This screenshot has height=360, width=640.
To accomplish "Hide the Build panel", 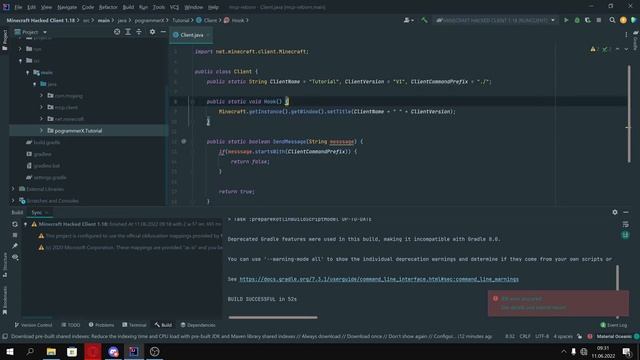I will tap(626, 212).
